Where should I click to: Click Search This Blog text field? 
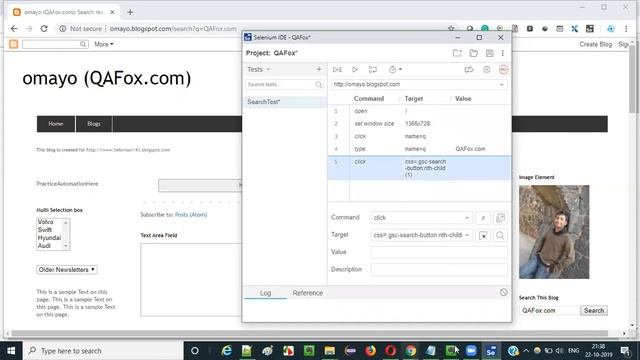(549, 311)
